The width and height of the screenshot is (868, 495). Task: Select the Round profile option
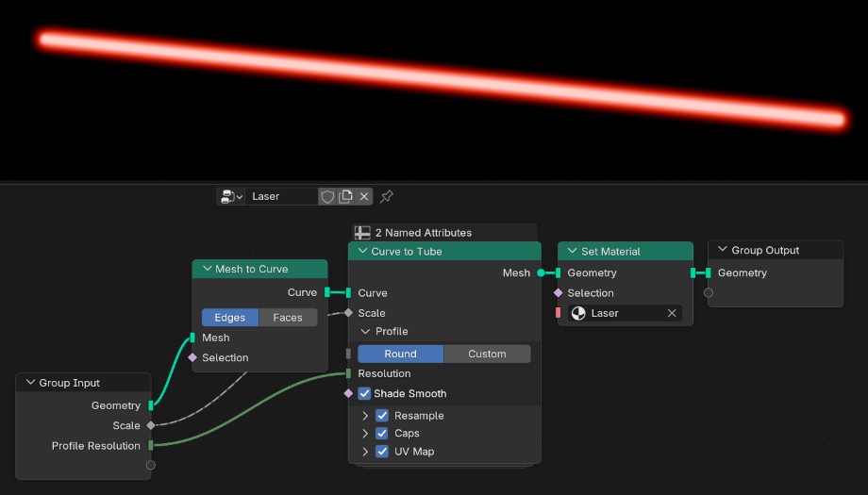[x=400, y=354]
